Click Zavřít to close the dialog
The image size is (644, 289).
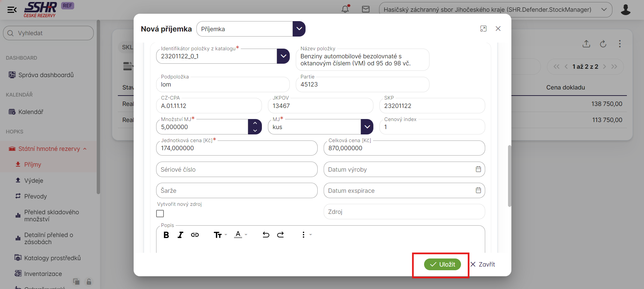pos(482,265)
